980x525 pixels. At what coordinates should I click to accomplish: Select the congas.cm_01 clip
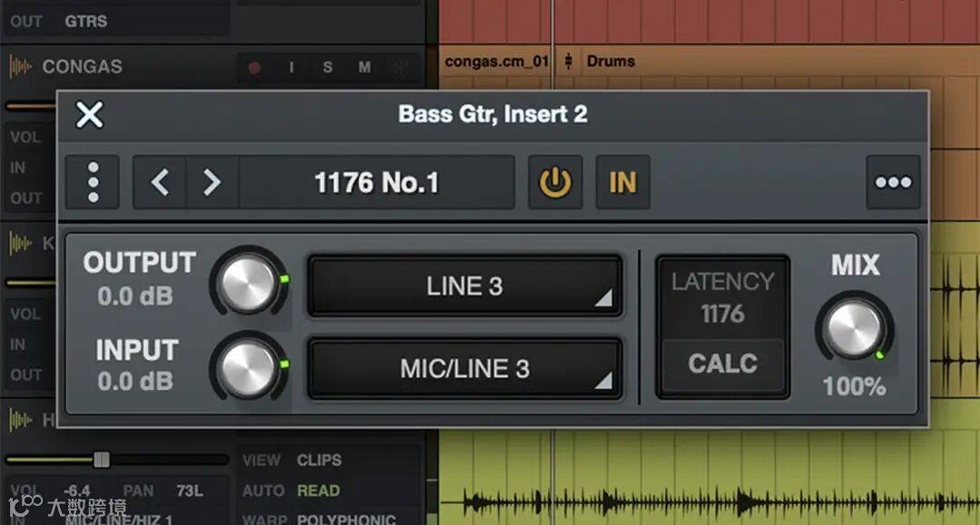tap(496, 61)
